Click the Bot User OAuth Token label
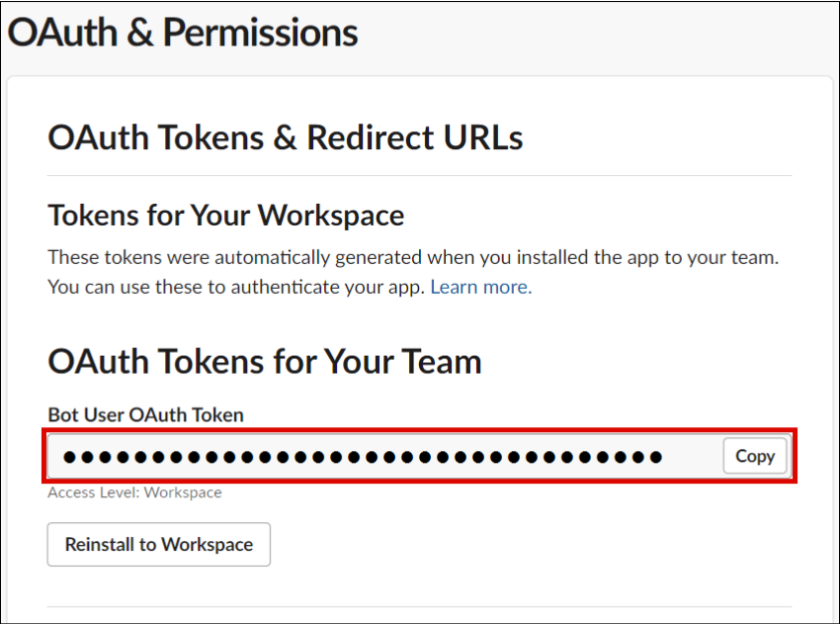 point(145,415)
